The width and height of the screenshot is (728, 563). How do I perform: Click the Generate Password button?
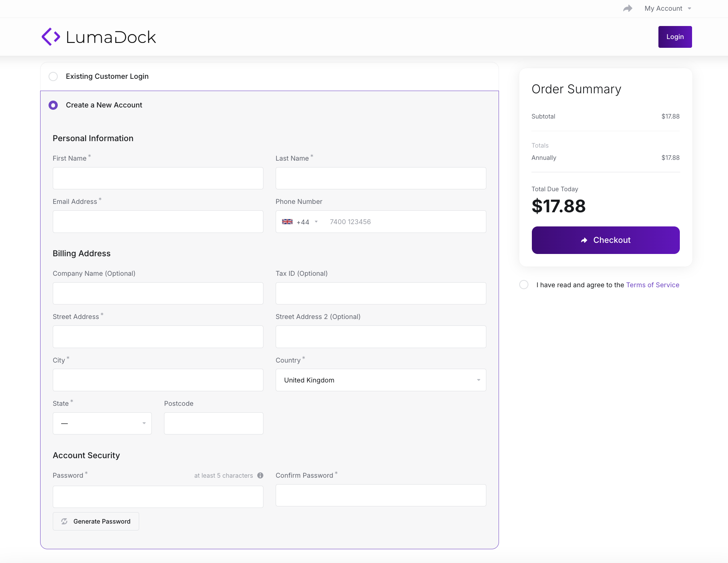tap(96, 521)
